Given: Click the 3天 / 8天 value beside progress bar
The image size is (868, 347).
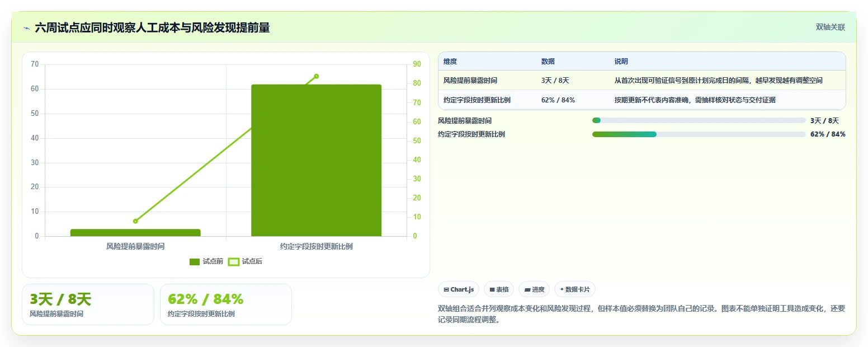Looking at the screenshot, I should point(824,120).
